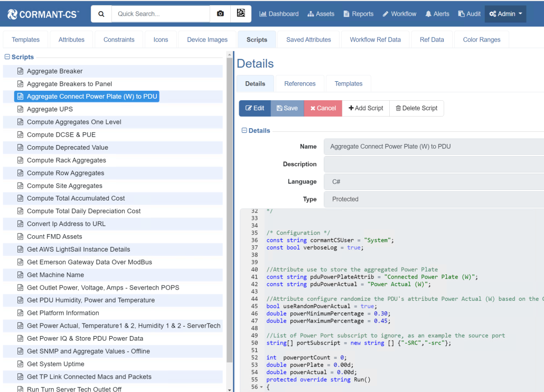Click script icon beside Compute DCSE & PUE
544x392 pixels.
tap(21, 135)
